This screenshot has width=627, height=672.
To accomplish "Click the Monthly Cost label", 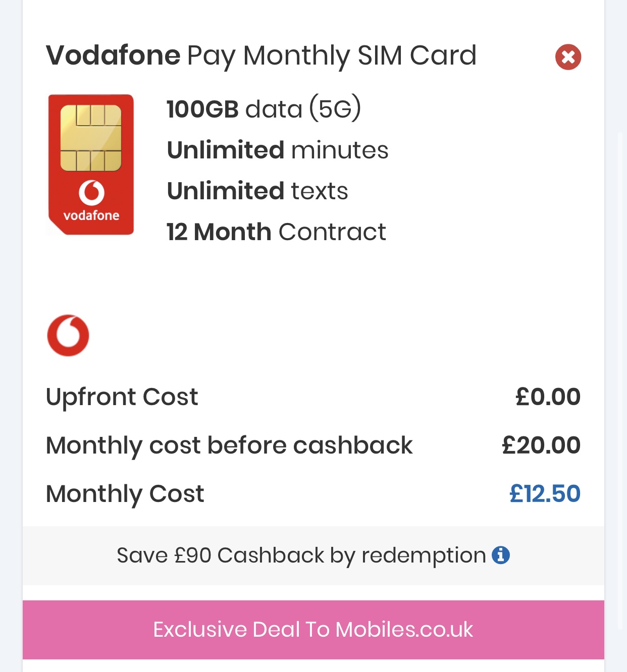I will (125, 494).
